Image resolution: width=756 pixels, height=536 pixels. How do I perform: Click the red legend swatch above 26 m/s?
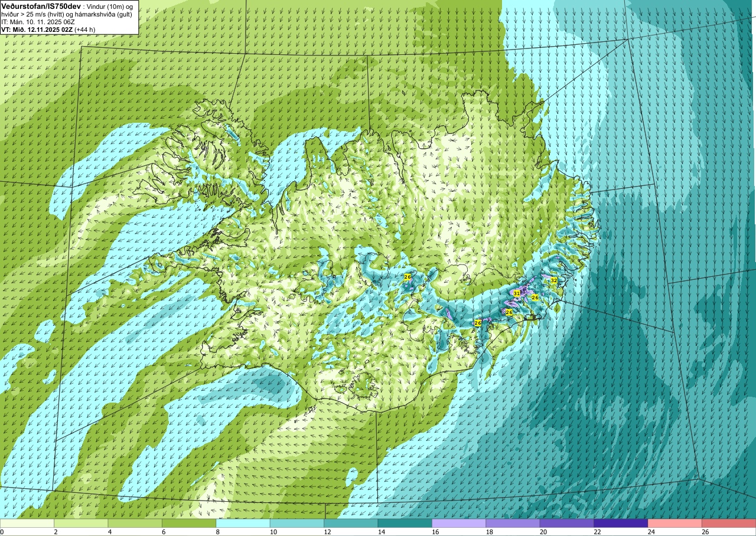(729, 523)
